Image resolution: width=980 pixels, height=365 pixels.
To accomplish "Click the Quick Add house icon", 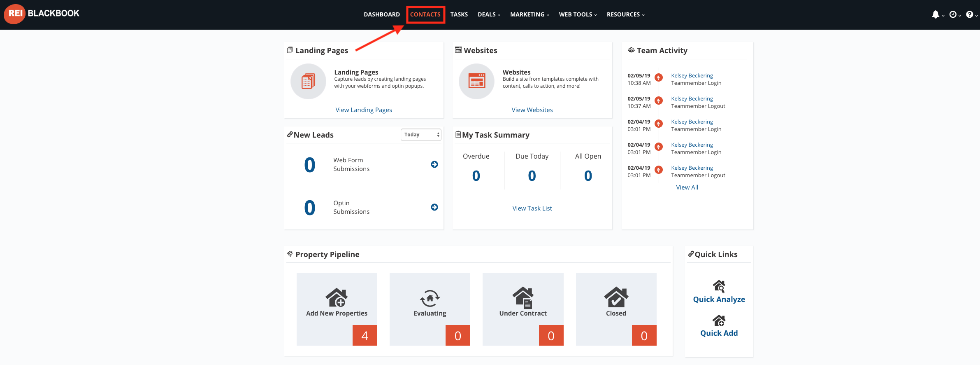I will pyautogui.click(x=719, y=321).
